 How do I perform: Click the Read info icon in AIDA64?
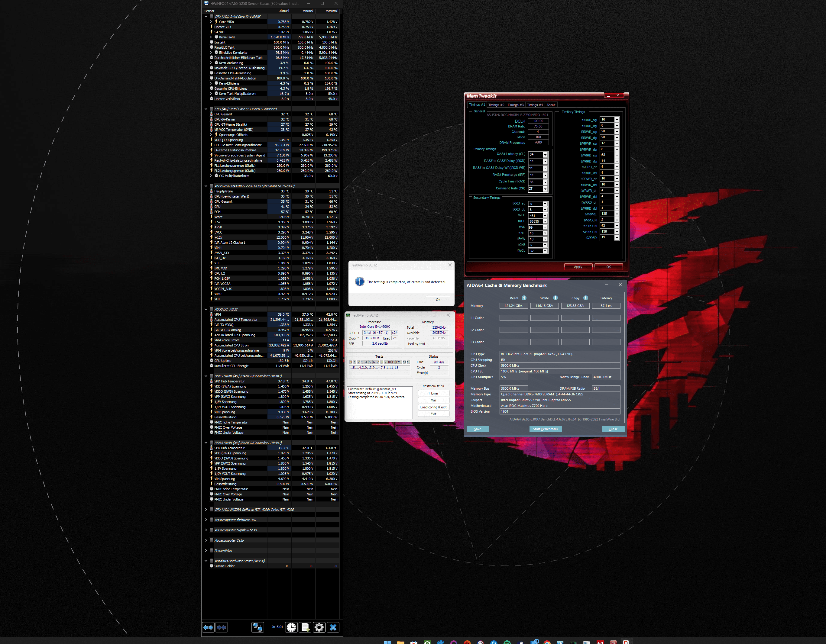point(524,298)
